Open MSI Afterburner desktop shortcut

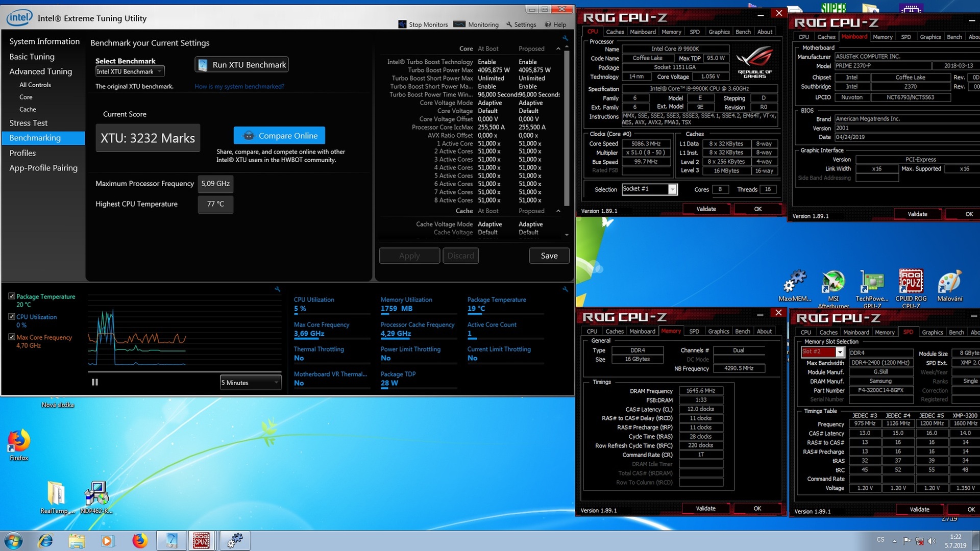[833, 288]
